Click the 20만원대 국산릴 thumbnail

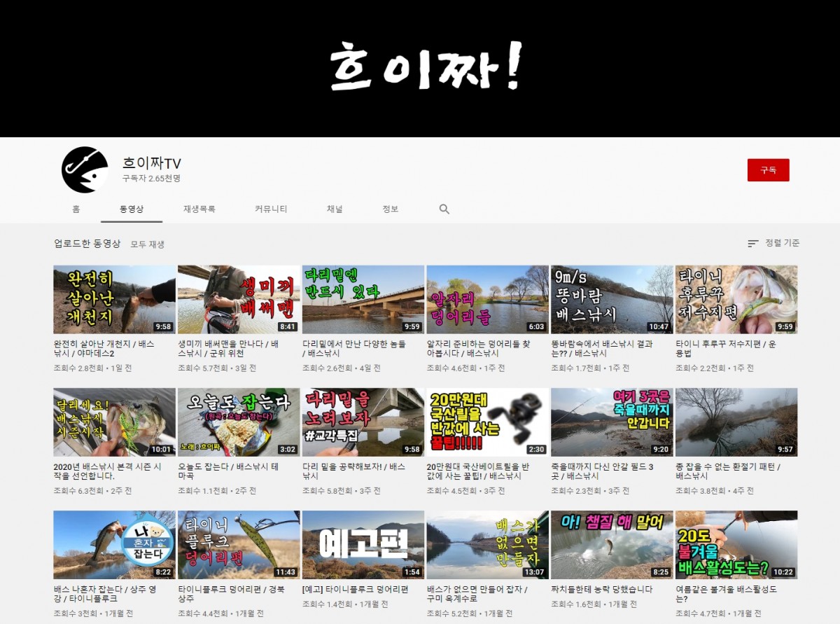[x=487, y=422]
